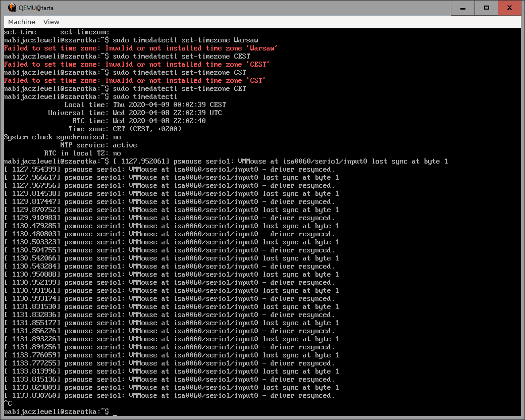Click the 'set-timezone CET' command line
The width and height of the screenshot is (525, 420).
pos(125,89)
